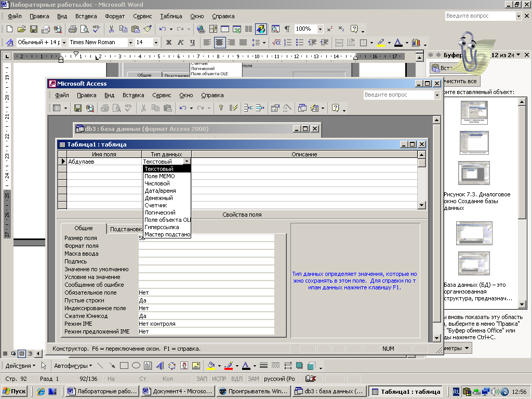This screenshot has height=399, width=532.
Task: Open font color dropdown arrow in Word
Action: pyautogui.click(x=407, y=43)
